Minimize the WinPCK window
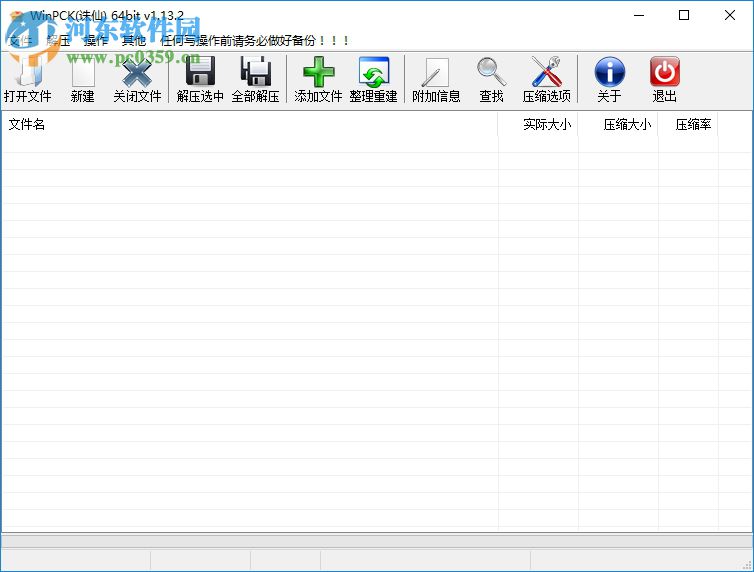The width and height of the screenshot is (754, 572). (639, 15)
